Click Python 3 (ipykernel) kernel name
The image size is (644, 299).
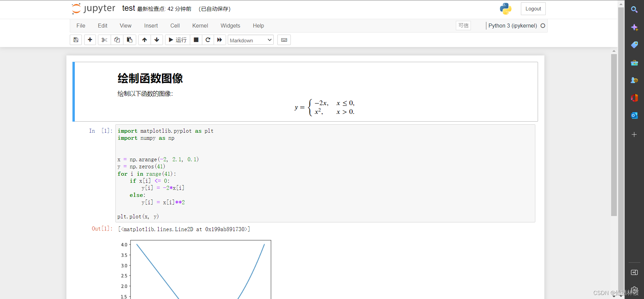click(x=513, y=26)
